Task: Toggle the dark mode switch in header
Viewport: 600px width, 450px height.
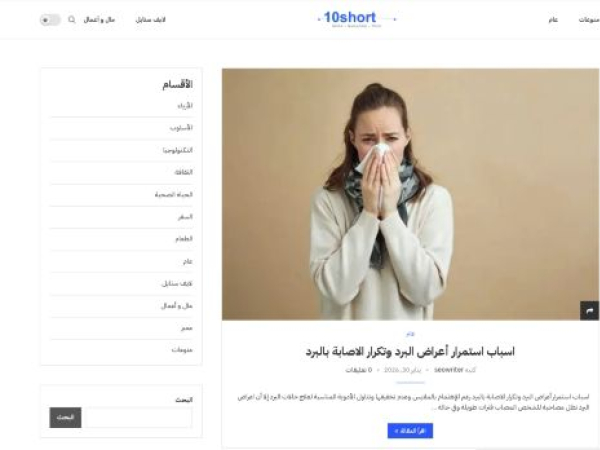Action: tap(51, 20)
